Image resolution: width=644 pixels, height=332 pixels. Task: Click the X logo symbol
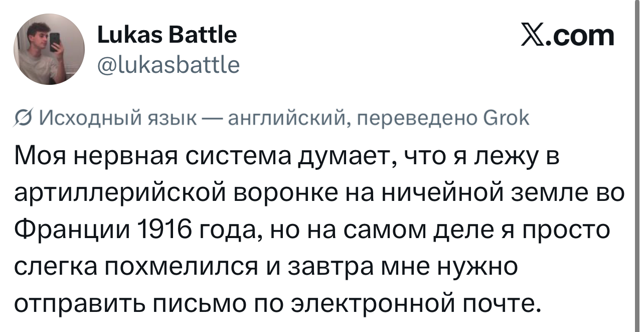pyautogui.click(x=534, y=36)
